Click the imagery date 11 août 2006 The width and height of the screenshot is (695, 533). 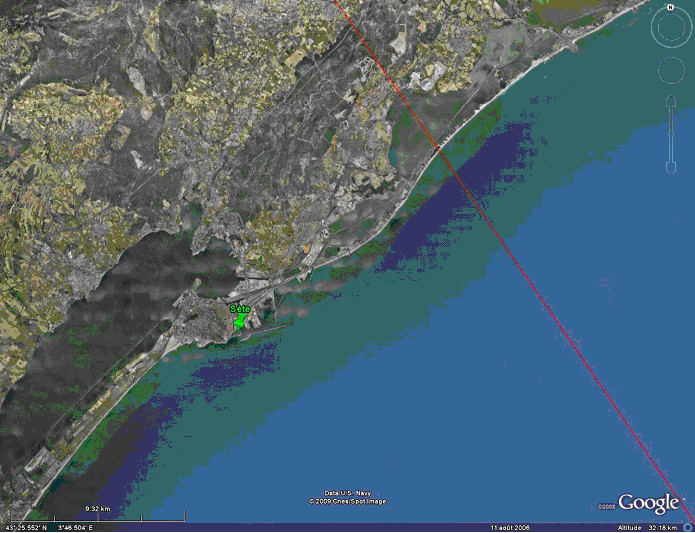click(x=510, y=528)
